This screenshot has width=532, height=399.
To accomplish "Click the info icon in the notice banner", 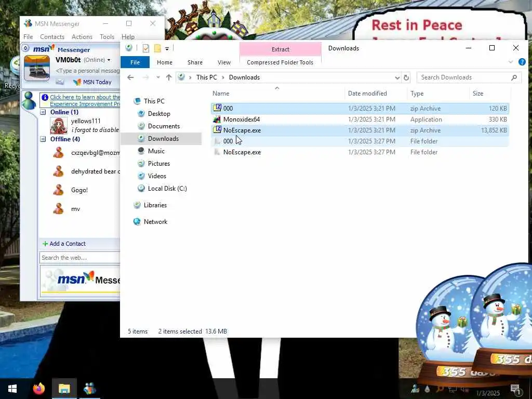I will 45,97.
